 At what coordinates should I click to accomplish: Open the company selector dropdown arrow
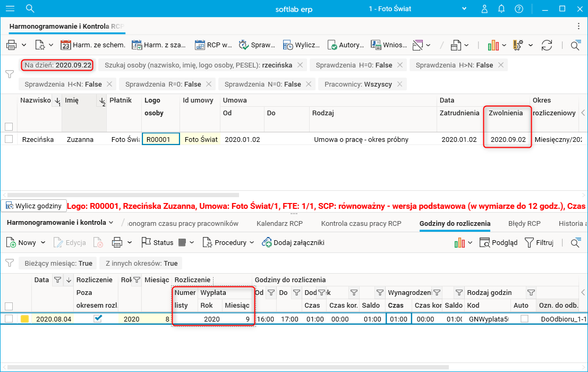tap(464, 9)
